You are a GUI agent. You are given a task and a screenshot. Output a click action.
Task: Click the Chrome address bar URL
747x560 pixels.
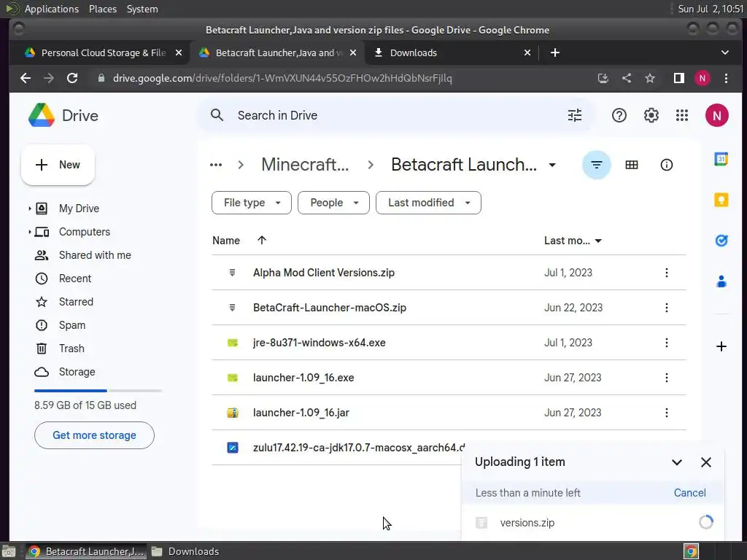[x=282, y=78]
